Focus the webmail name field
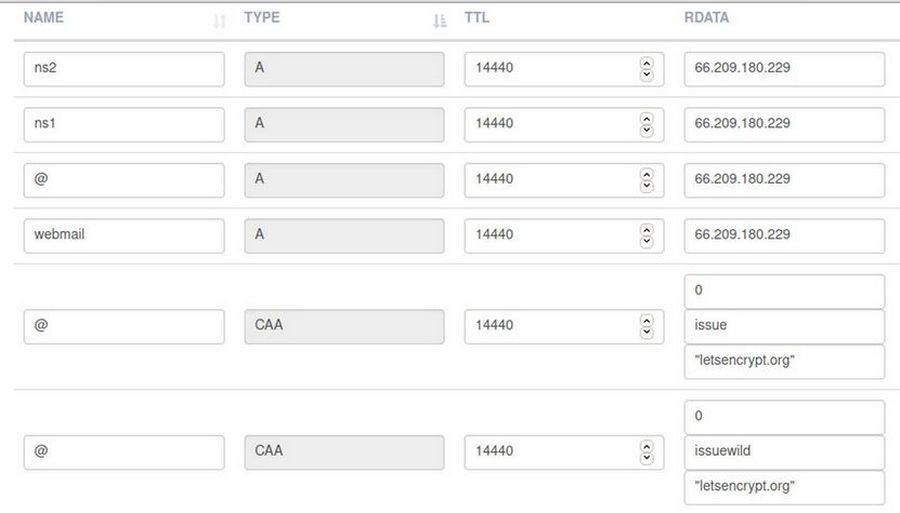This screenshot has height=513, width=900. click(x=123, y=235)
